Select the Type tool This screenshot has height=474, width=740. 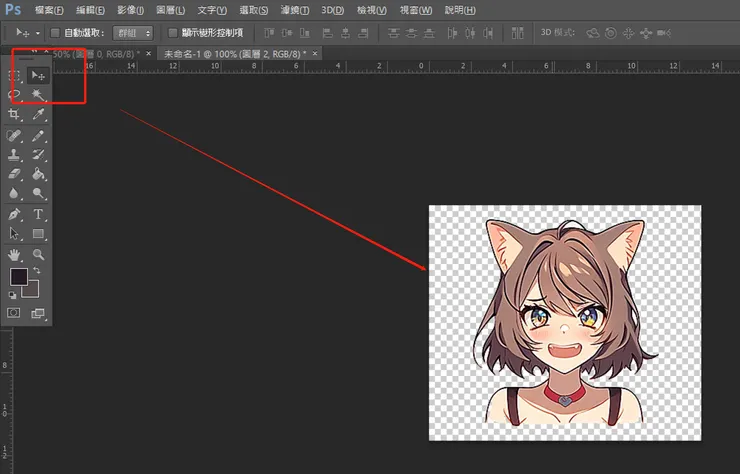click(x=38, y=214)
